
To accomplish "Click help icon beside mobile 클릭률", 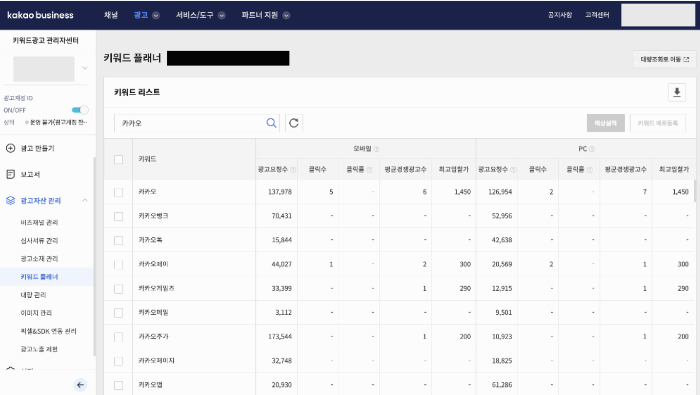I will (369, 170).
